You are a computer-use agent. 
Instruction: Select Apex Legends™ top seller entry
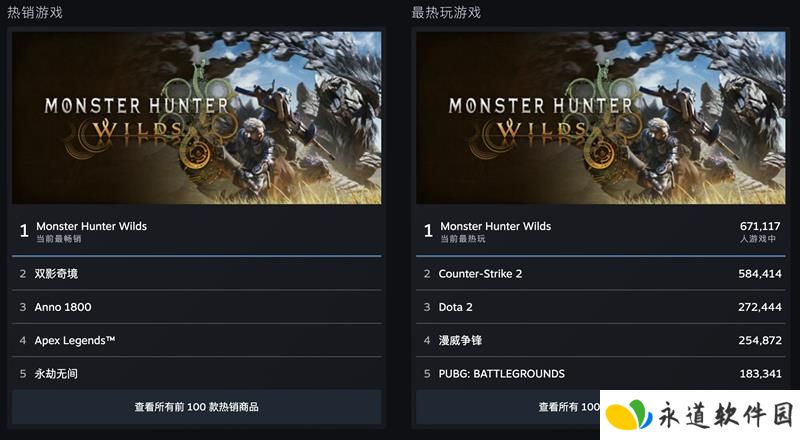(x=196, y=340)
